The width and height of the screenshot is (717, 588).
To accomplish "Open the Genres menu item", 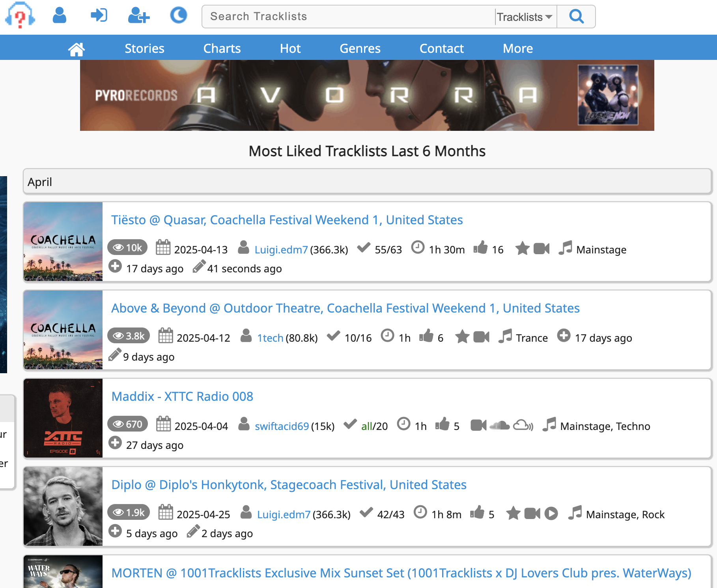I will click(x=360, y=48).
